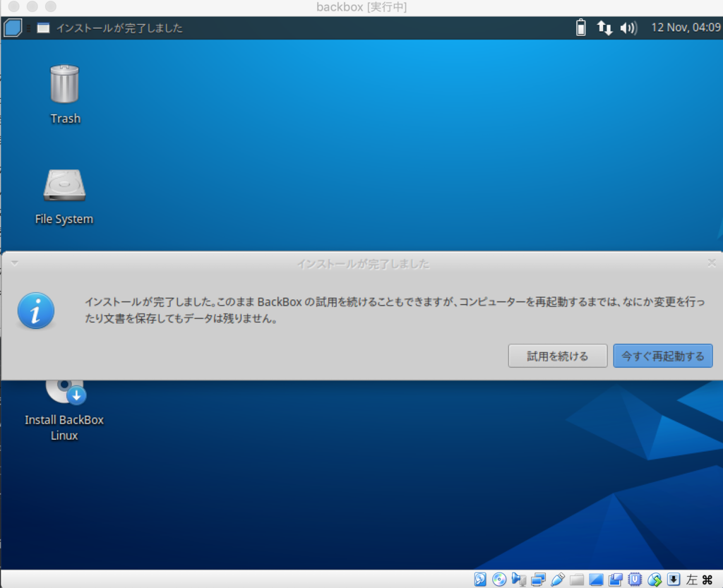Continue testing with the 試用を続ける button
The image size is (723, 588).
click(558, 356)
